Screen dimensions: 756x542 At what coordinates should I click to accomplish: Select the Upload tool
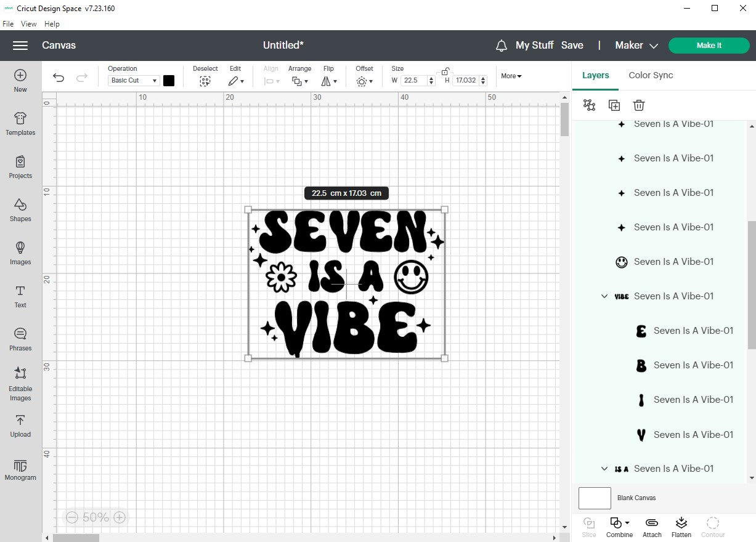(x=20, y=425)
